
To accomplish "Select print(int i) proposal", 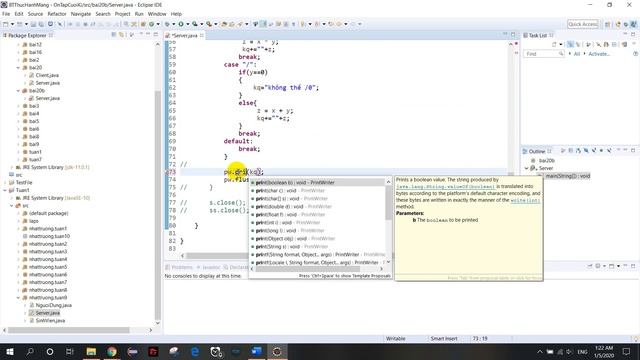I will point(317,222).
